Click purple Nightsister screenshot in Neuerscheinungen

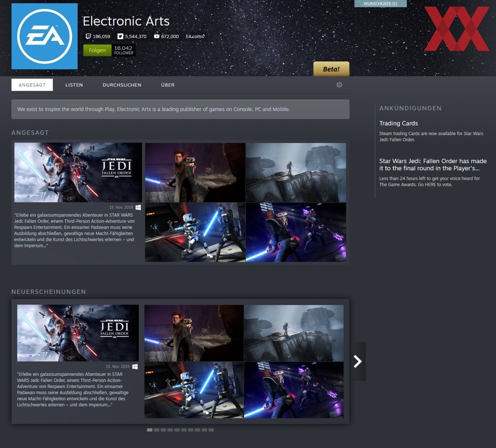[294, 390]
